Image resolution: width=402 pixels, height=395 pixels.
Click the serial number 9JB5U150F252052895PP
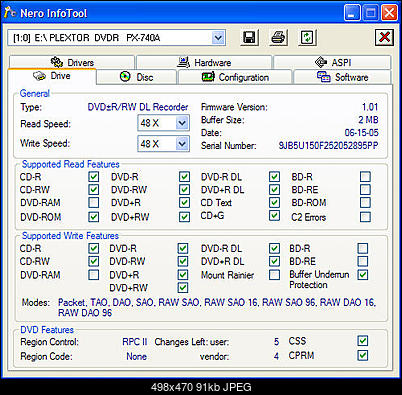click(x=328, y=146)
